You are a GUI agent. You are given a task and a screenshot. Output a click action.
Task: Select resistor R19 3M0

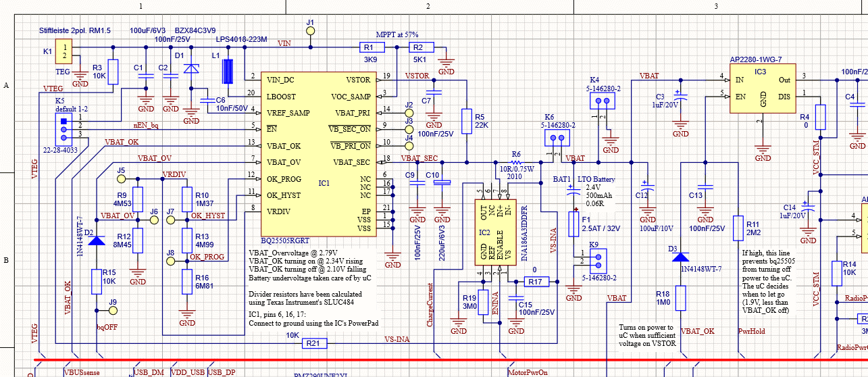(483, 301)
